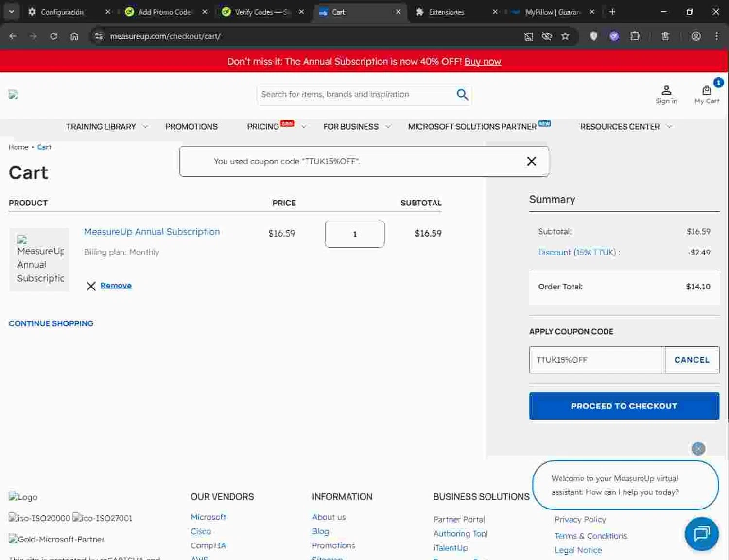Open the browser profile icon

(696, 36)
